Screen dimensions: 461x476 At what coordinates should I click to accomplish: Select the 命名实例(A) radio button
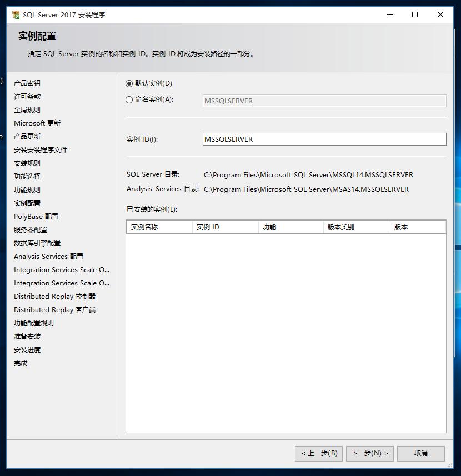(129, 99)
